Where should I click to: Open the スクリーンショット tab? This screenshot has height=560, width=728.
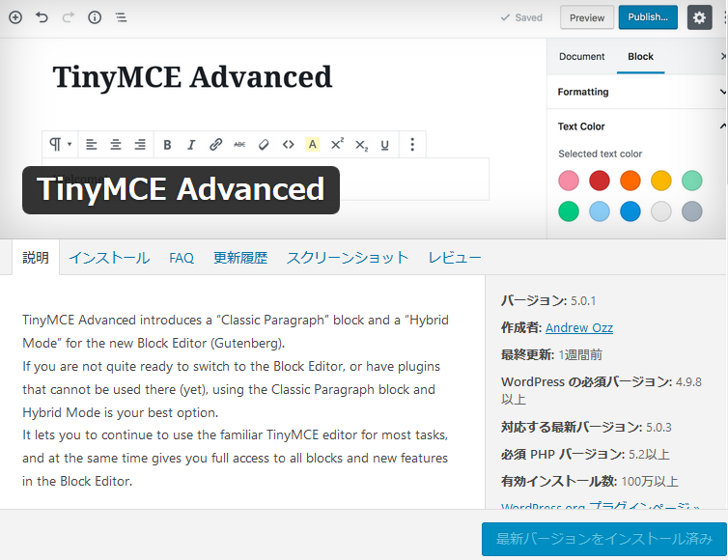(348, 258)
